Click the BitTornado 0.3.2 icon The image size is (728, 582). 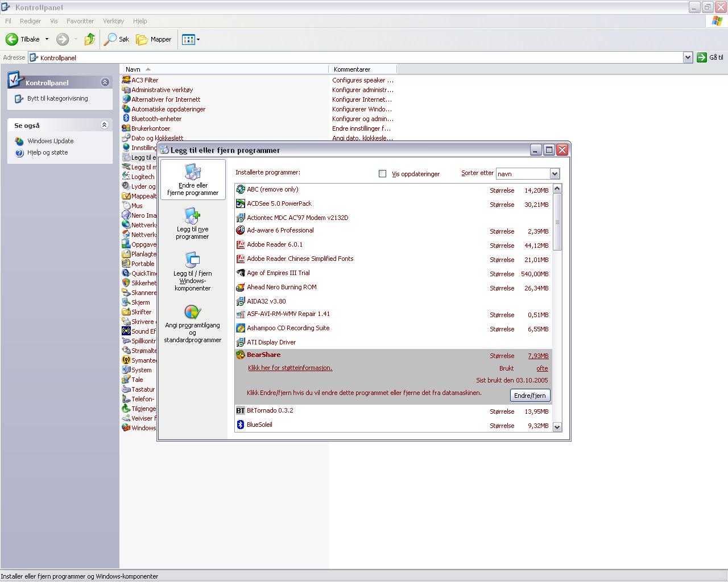click(x=241, y=410)
